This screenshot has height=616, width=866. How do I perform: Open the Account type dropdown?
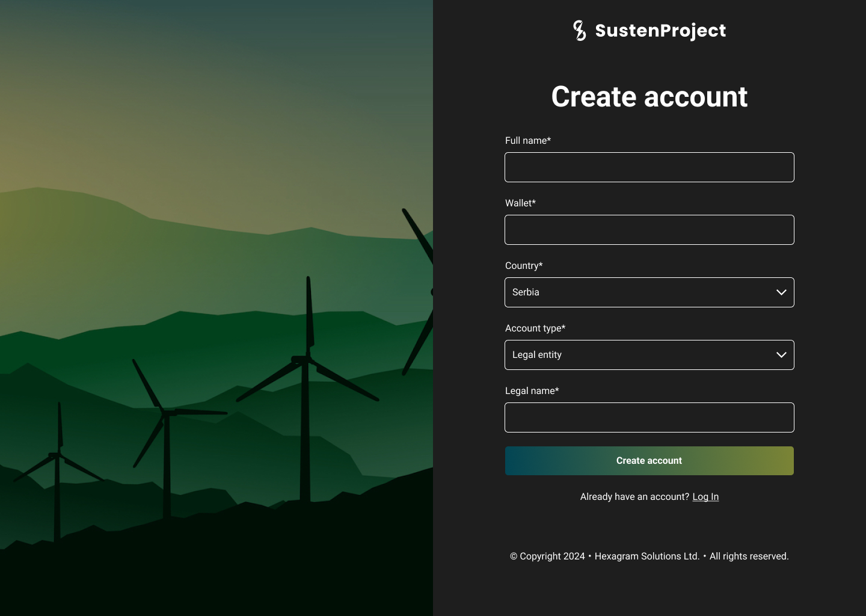[637, 355]
